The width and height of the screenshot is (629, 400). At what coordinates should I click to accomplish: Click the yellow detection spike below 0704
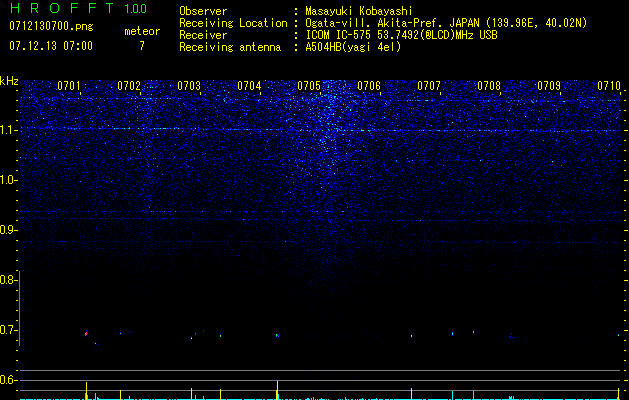tap(277, 390)
